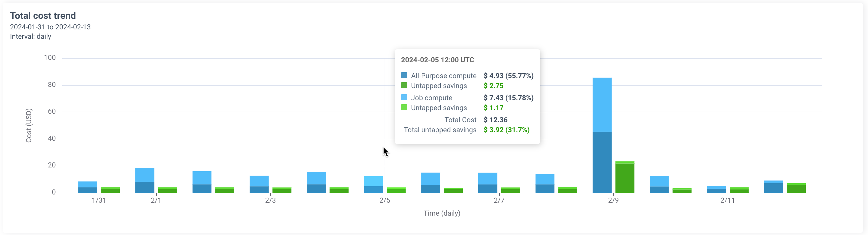Click the Job compute light blue swatch
Viewport: 868px width, 235px height.
coord(404,98)
